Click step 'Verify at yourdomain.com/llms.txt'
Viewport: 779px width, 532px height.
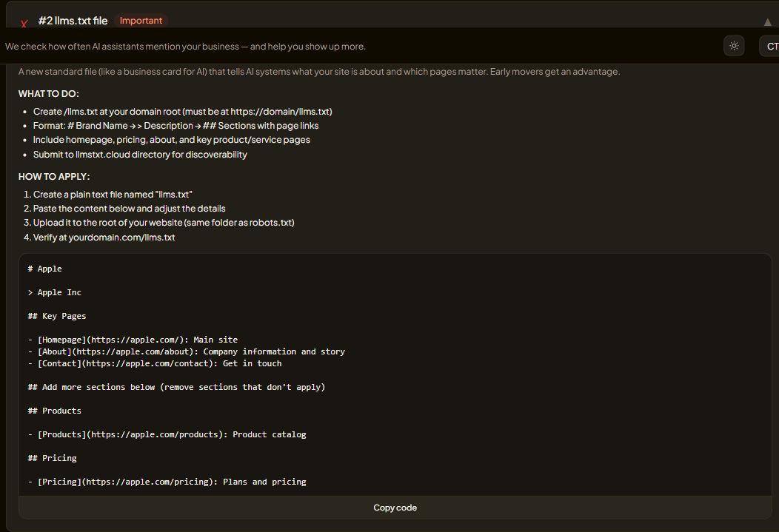tap(104, 238)
